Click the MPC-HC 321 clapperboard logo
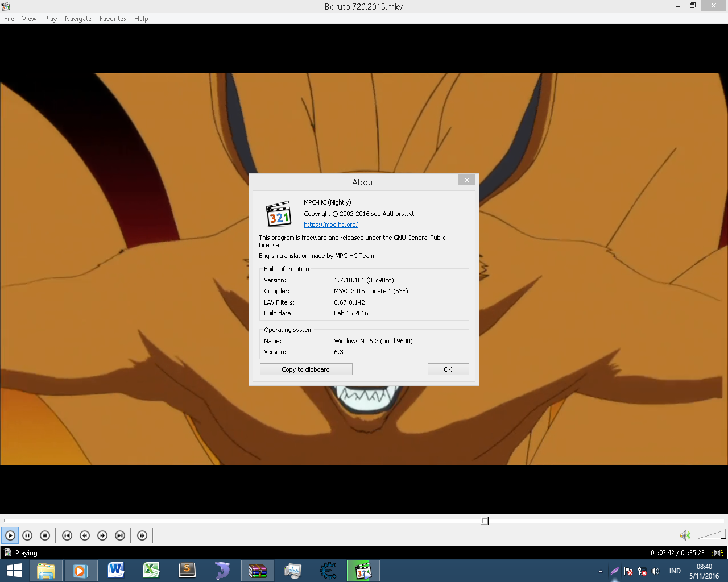Viewport: 728px width, 582px height. 279,214
